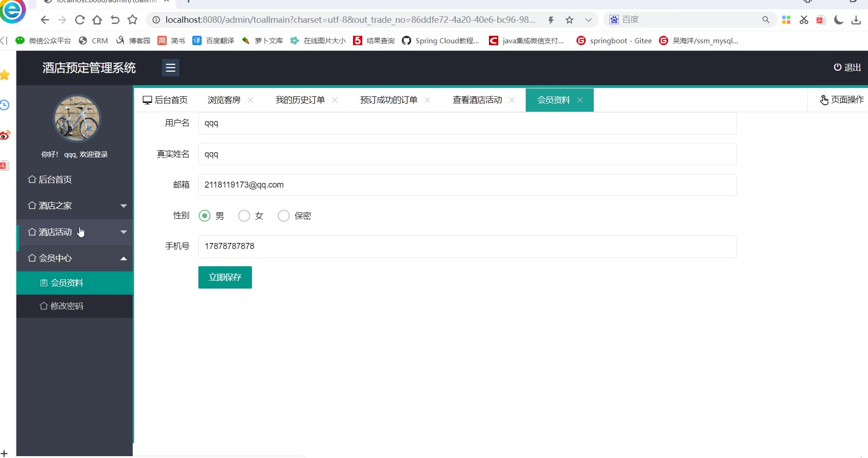Open the 博客园 bookmark
The image size is (868, 458).
(133, 40)
